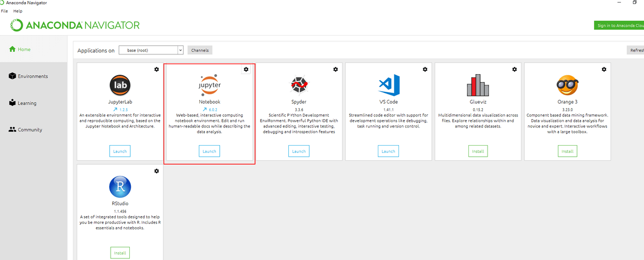Open the File menu

pos(5,11)
